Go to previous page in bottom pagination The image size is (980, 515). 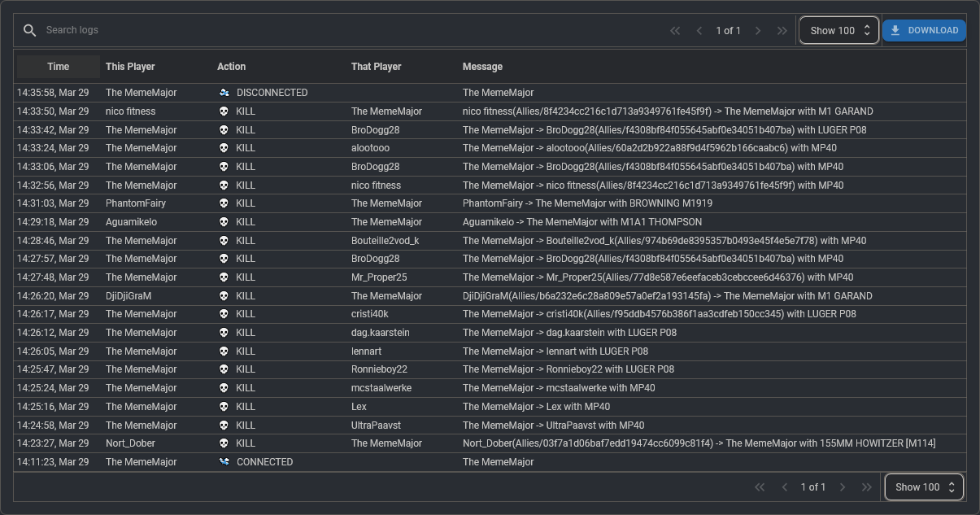[784, 487]
